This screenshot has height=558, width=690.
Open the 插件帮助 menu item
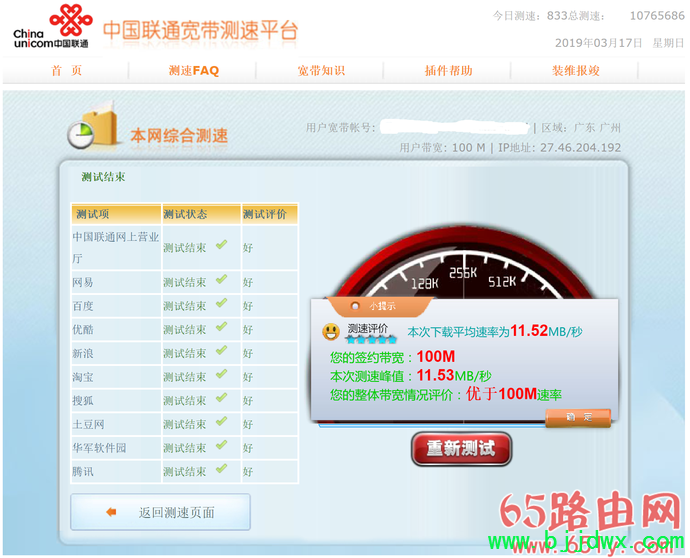pyautogui.click(x=448, y=70)
